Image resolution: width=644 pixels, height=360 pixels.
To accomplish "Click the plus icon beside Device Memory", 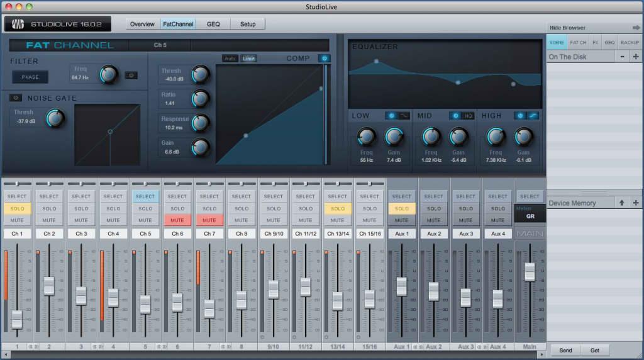I will (x=636, y=203).
